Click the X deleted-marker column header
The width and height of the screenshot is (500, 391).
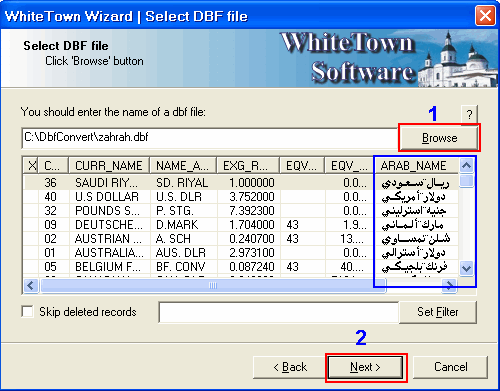[31, 165]
